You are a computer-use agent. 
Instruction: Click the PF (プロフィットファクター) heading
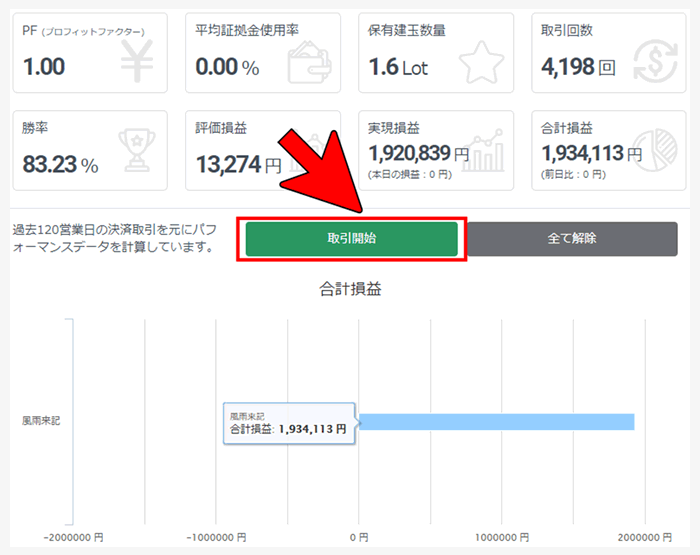pos(83,31)
